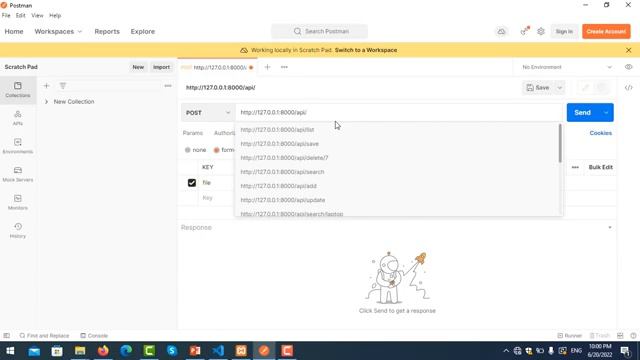Expand the Workspaces menu
This screenshot has width=640, height=360.
[x=58, y=31]
